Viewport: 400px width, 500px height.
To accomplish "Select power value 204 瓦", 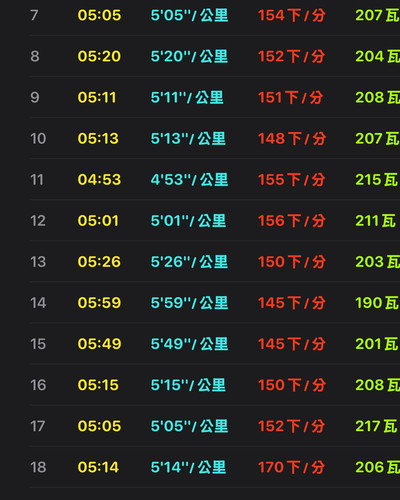I will [378, 56].
